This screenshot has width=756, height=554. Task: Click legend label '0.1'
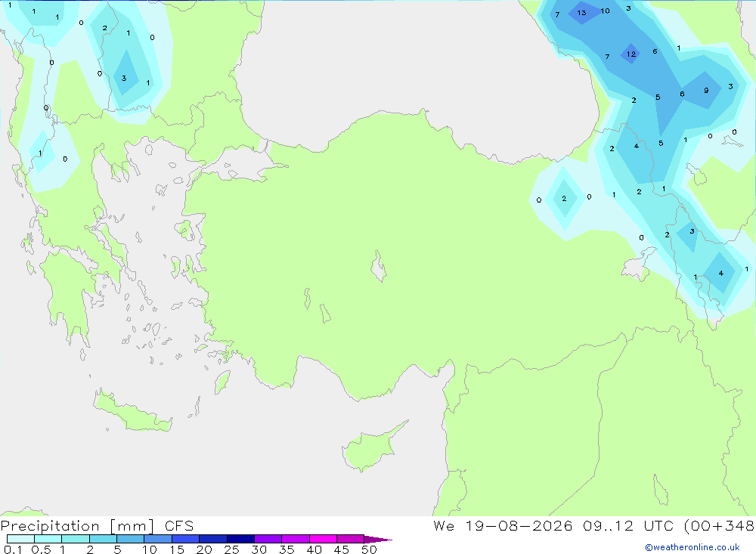[13, 549]
